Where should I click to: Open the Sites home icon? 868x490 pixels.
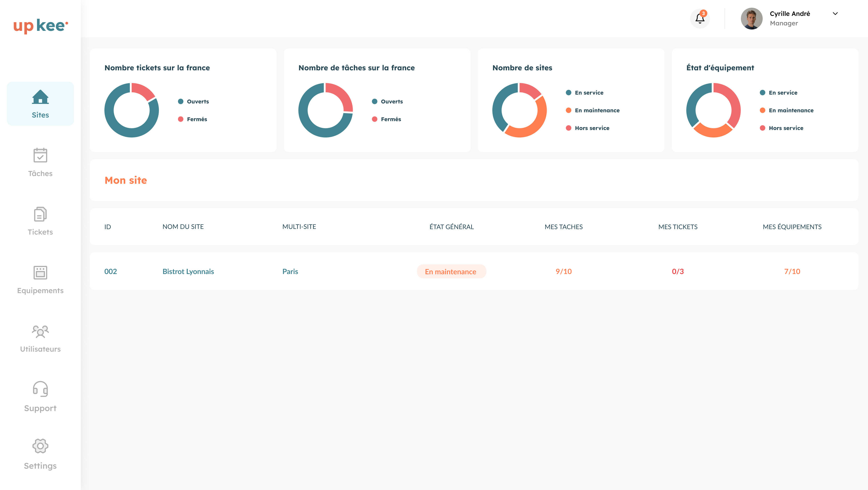(40, 97)
